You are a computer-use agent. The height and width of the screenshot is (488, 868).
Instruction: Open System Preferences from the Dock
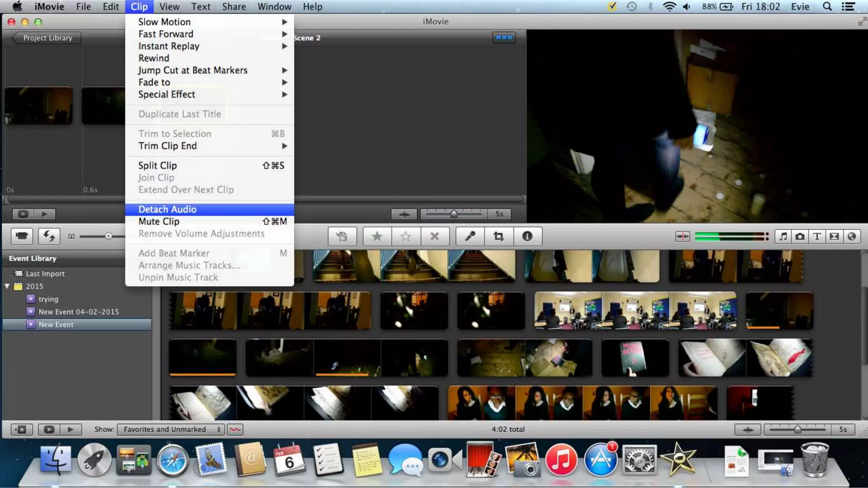[x=639, y=460]
